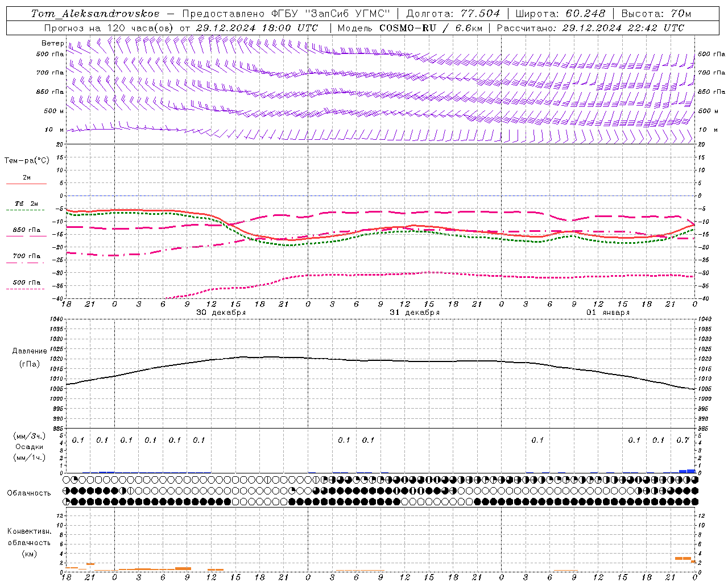Click the Давление pressure panel label
728x582 pixels.
(x=30, y=351)
